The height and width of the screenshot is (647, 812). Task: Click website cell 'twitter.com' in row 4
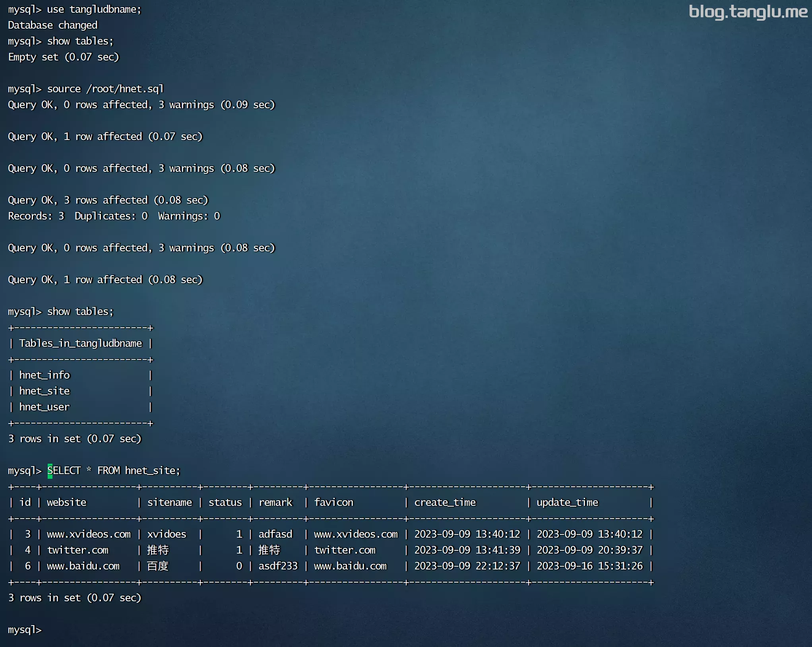[x=78, y=550]
